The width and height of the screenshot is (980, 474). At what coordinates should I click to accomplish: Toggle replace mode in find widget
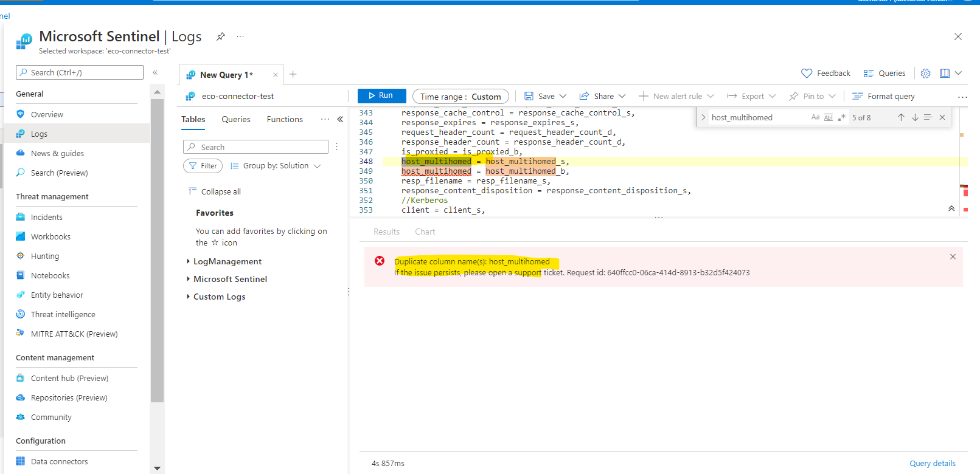pyautogui.click(x=703, y=117)
